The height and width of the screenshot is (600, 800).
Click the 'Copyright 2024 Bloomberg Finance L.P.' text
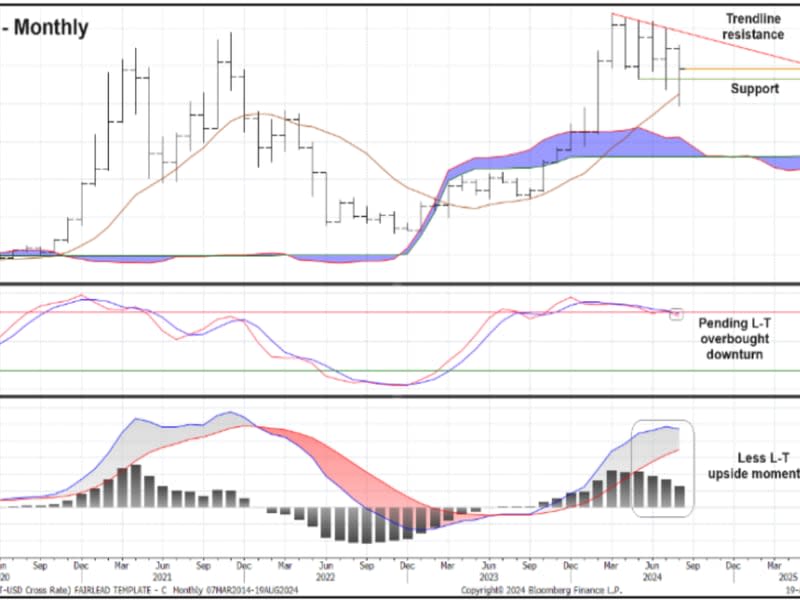point(541,590)
